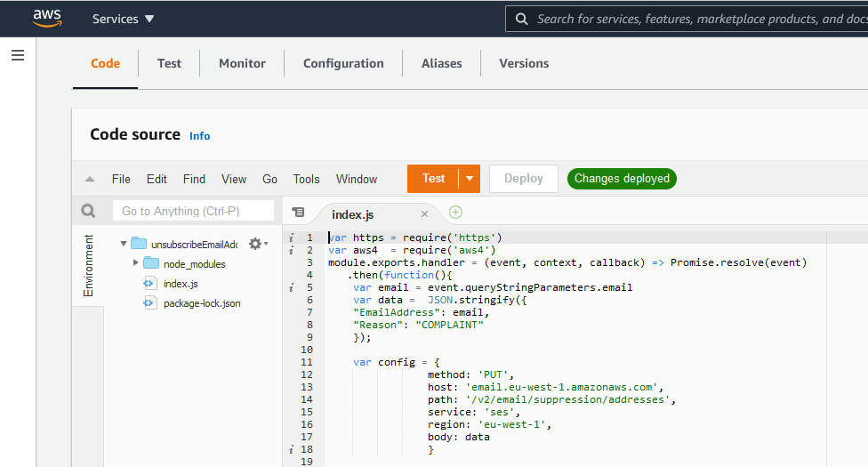868x467 pixels.
Task: Click the file search magnifier icon
Action: [88, 211]
